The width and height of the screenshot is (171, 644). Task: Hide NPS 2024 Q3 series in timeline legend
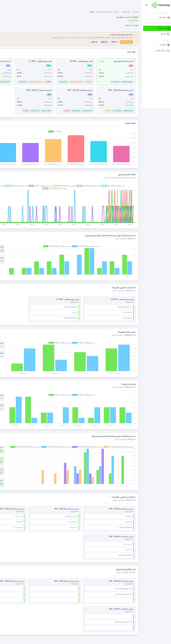(x=89, y=186)
